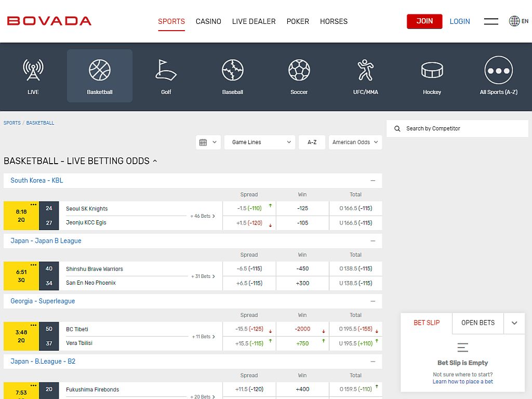This screenshot has height=399, width=532.
Task: Open +31 Bets for Shinshu Brave Warriors
Action: 203,276
